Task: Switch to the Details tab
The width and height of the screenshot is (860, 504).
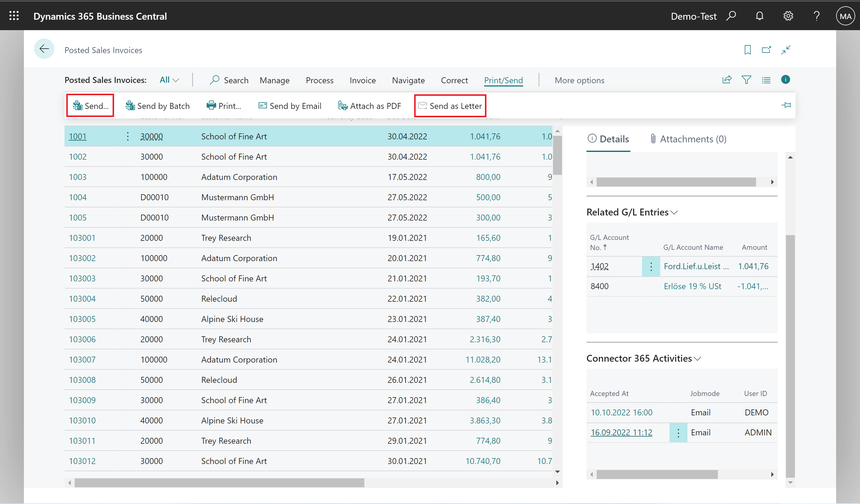Action: pyautogui.click(x=608, y=139)
